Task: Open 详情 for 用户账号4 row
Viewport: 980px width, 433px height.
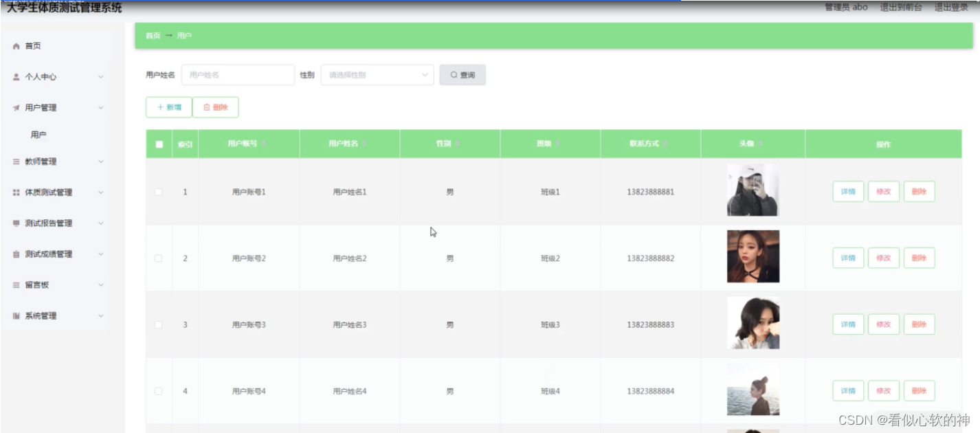Action: (x=848, y=391)
